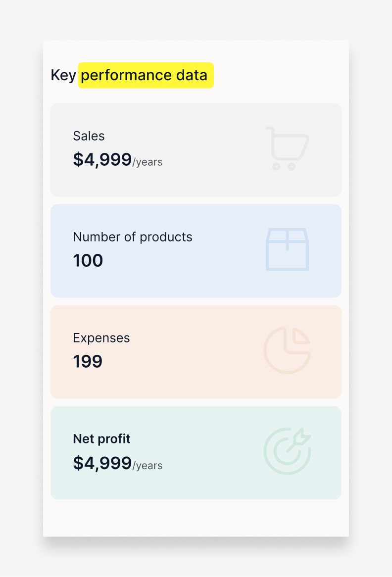The height and width of the screenshot is (577, 392).
Task: Click the Expenses label
Action: pyautogui.click(x=101, y=338)
